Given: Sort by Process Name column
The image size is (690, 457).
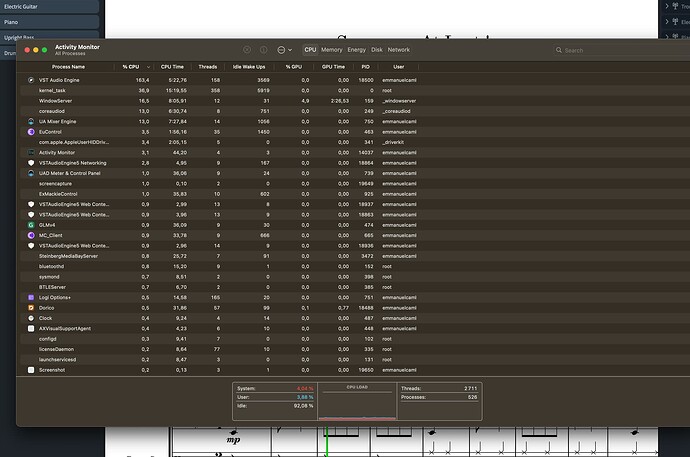Looking at the screenshot, I should coord(68,67).
